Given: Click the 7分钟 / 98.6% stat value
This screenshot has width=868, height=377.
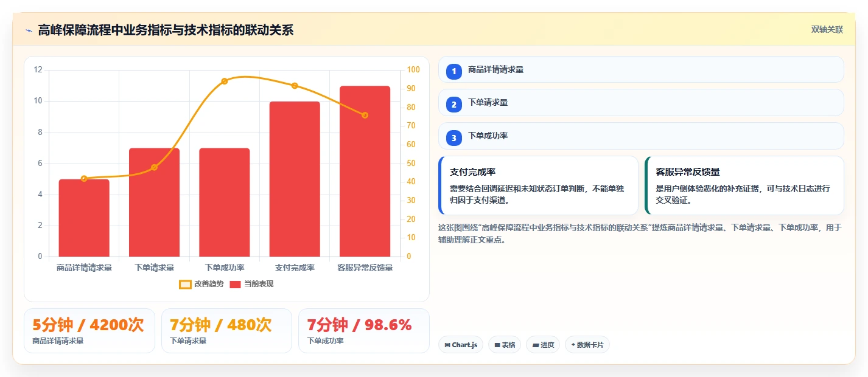Looking at the screenshot, I should [x=359, y=325].
